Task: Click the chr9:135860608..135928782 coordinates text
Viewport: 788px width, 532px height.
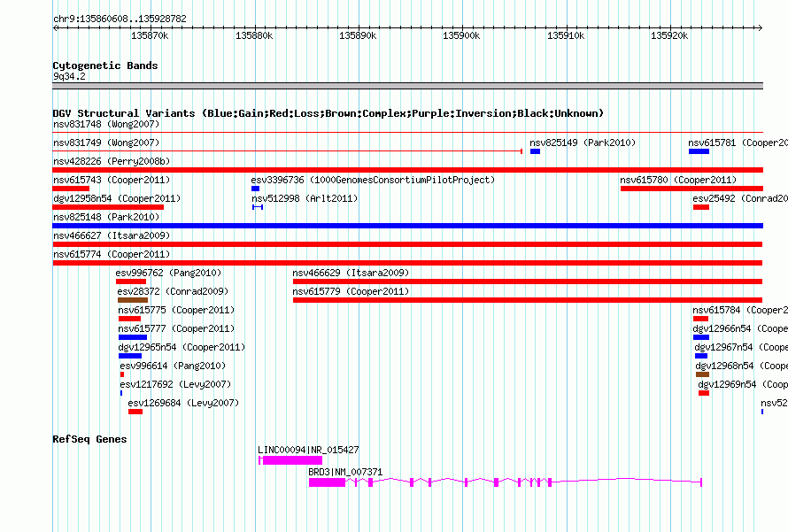Action: click(x=120, y=19)
